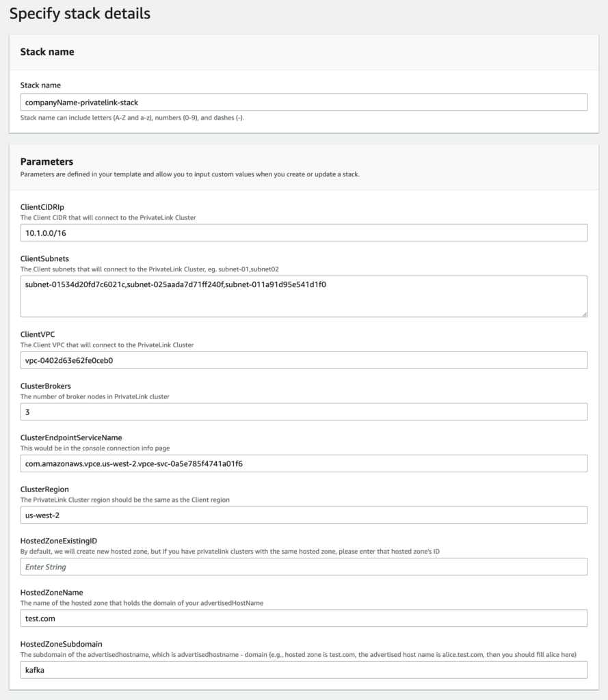Click the HostedZoneExistingID parameter label
Screen dimensions: 608x700
pos(64,541)
